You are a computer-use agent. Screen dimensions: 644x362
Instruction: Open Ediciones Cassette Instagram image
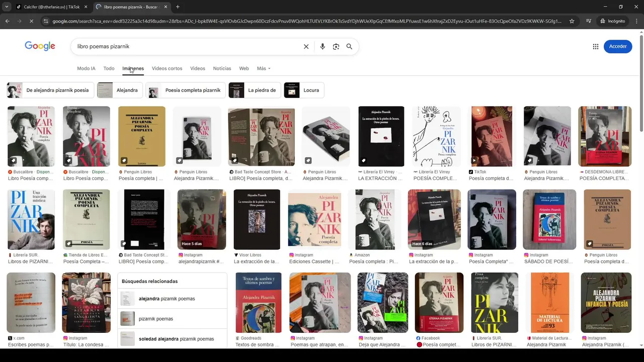click(x=314, y=219)
